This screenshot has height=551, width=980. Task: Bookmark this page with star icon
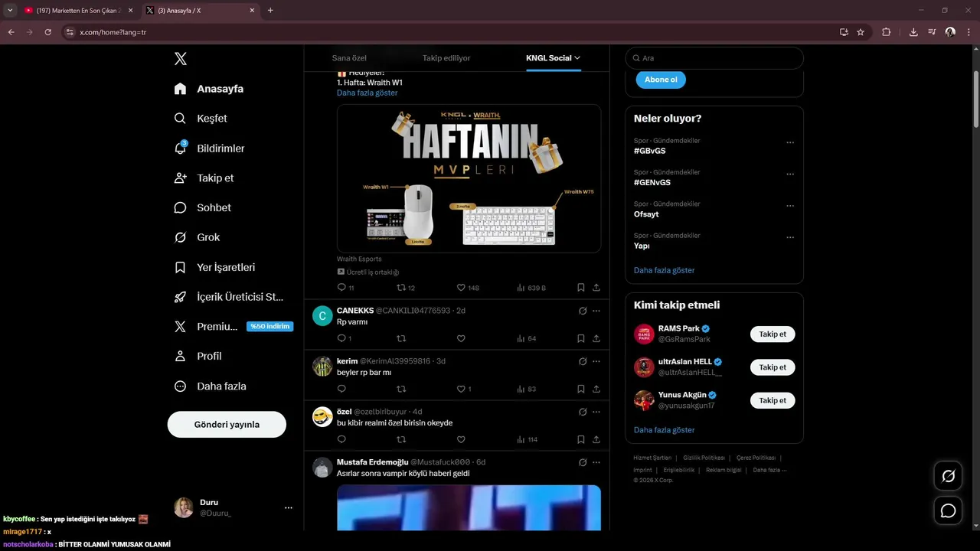tap(861, 32)
